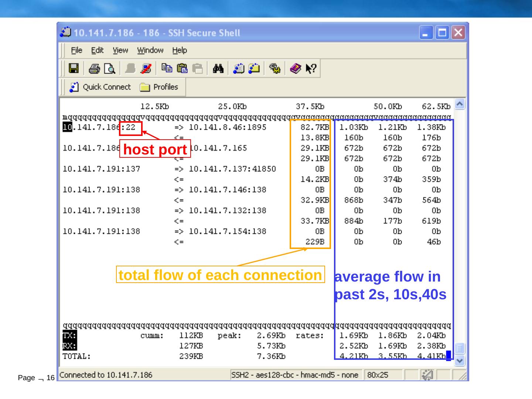532x399 pixels.
Task: Minimize the SSH Secure Shell window
Action: 426,33
